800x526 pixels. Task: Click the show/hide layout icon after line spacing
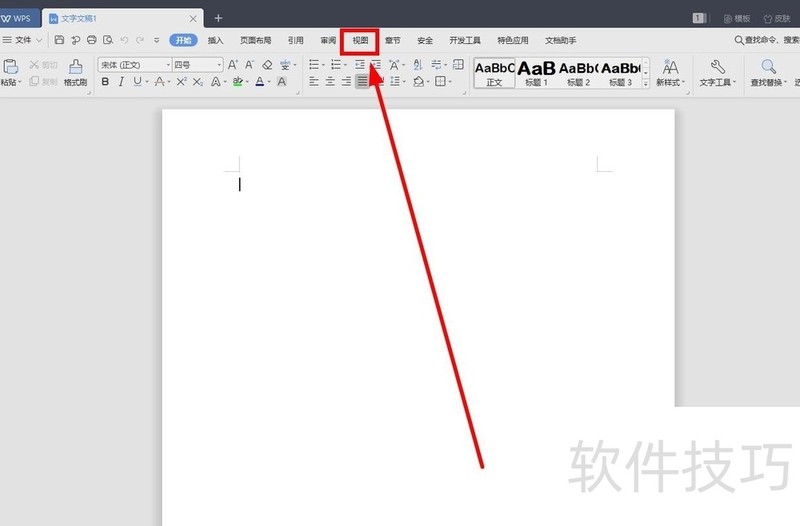(x=458, y=65)
